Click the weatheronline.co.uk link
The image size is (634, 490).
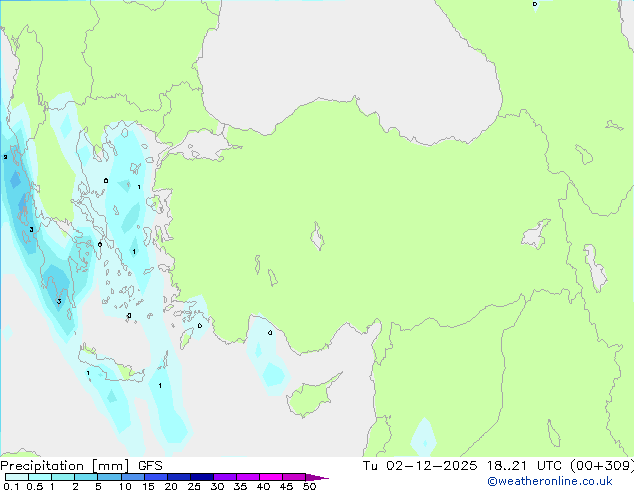point(550,481)
